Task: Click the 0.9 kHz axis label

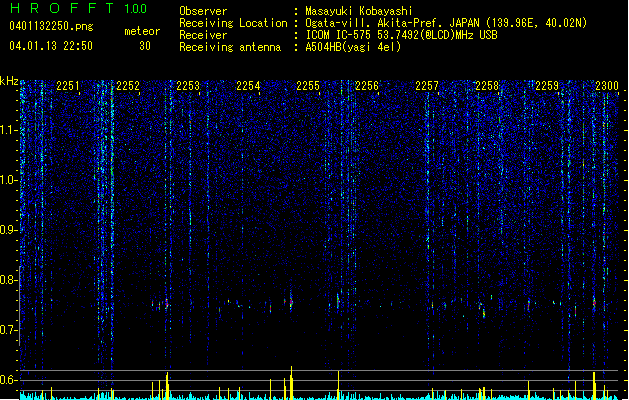Action: pos(8,230)
